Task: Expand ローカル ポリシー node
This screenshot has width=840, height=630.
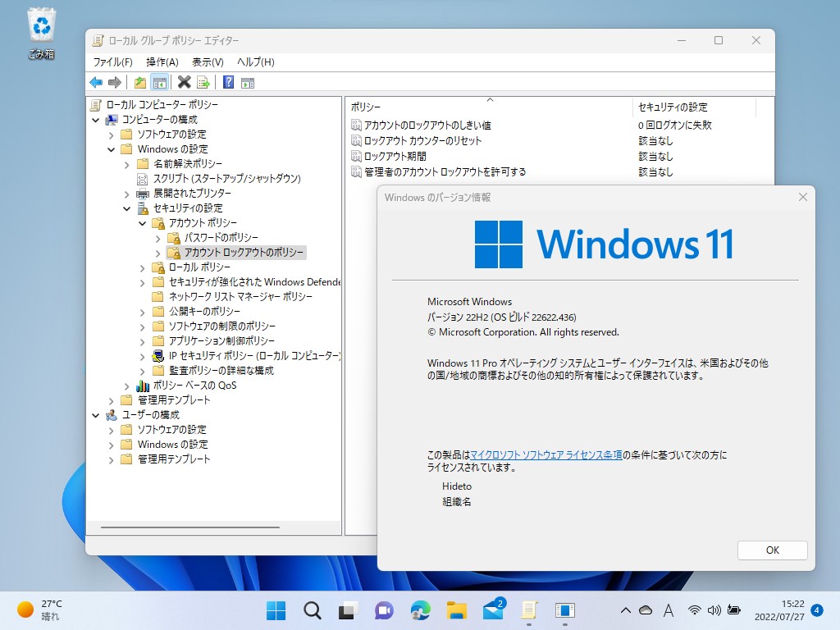Action: (142, 268)
